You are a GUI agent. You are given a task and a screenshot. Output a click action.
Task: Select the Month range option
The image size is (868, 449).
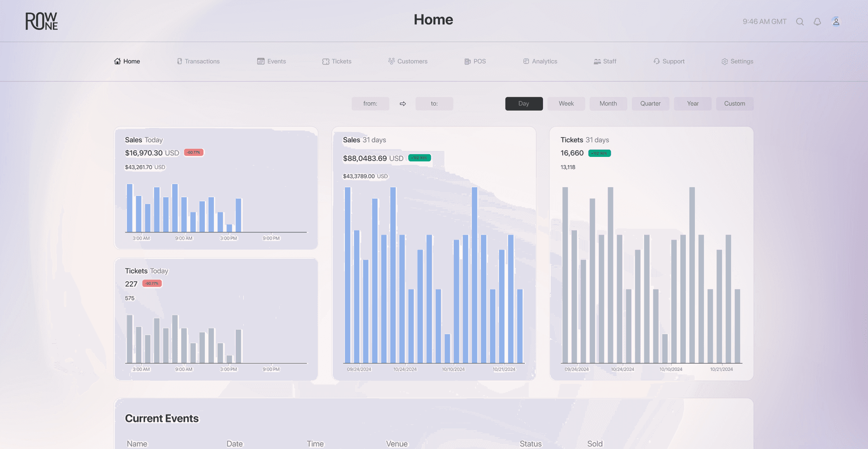[x=608, y=104]
